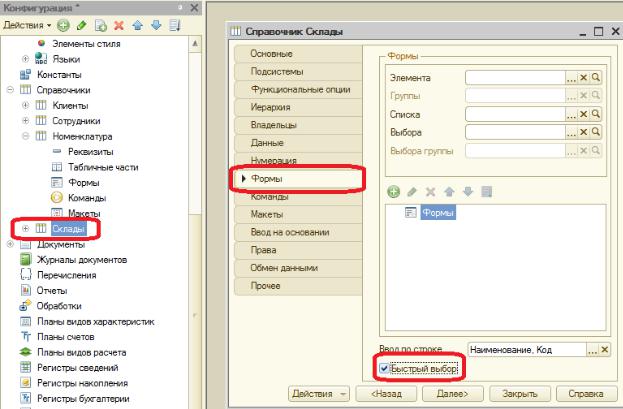The image size is (623, 409).
Task: Click the Справка button
Action: 586,394
